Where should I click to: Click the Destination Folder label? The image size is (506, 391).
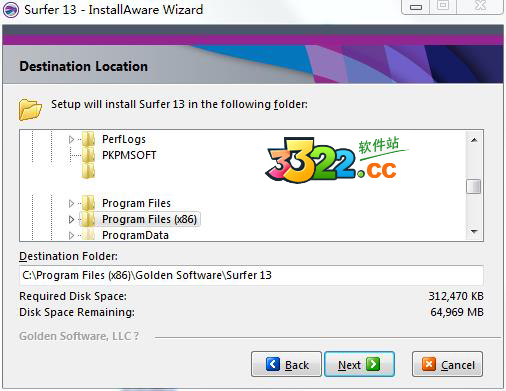point(68,256)
